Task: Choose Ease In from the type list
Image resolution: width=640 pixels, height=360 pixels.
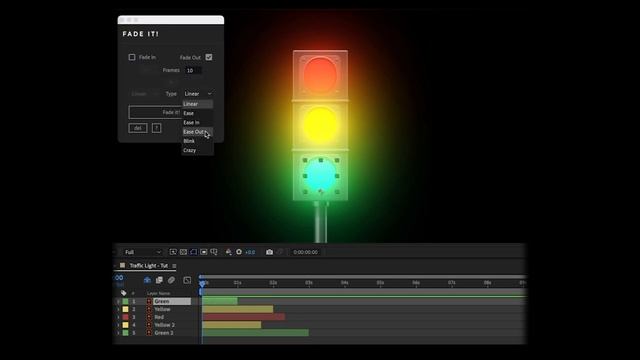Action: 197,122
